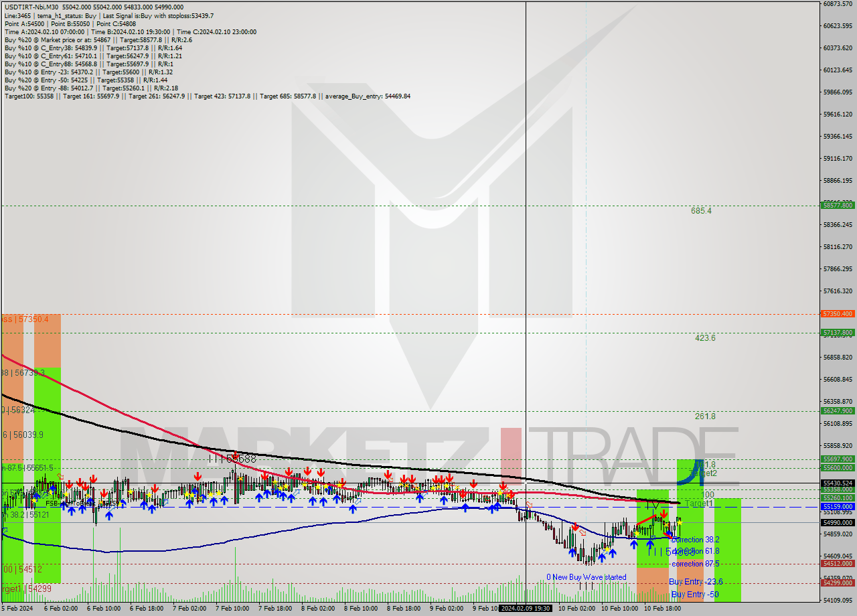
Task: Click the 57137.800 green price tag
Action: 837,332
